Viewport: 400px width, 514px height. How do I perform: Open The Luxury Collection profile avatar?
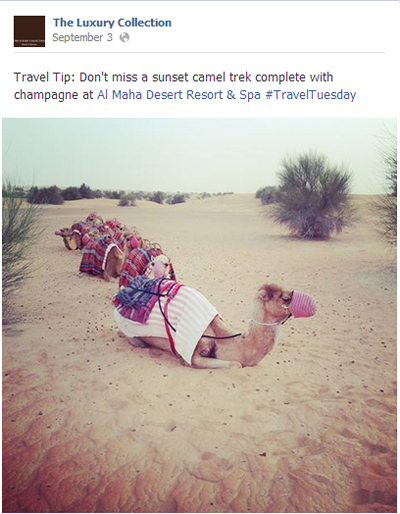[29, 31]
